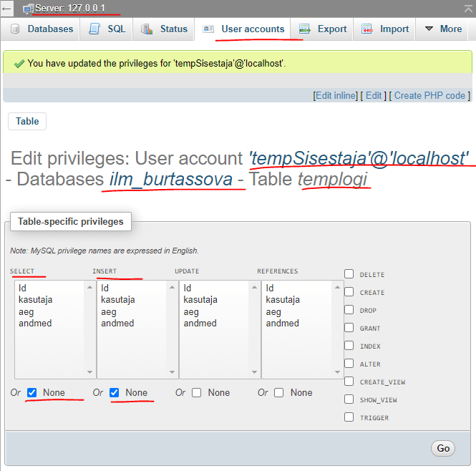Tick the None checkbox under UPDATE
This screenshot has height=471, width=476.
pyautogui.click(x=197, y=392)
